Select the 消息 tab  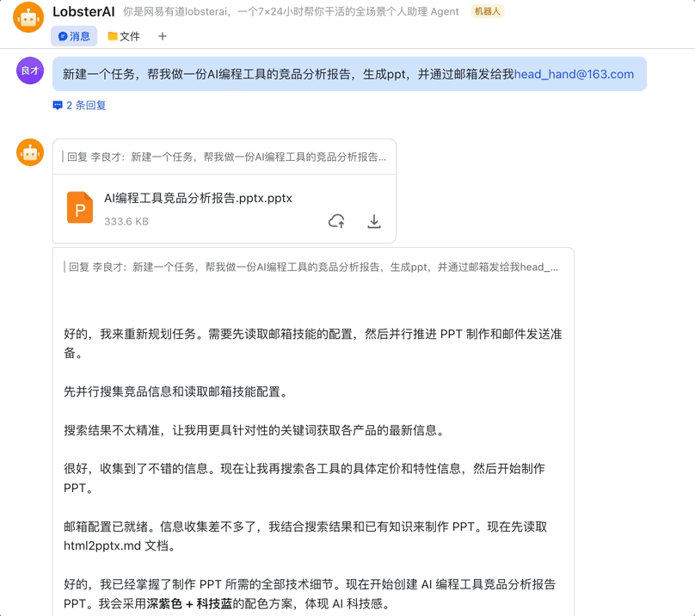(x=74, y=35)
